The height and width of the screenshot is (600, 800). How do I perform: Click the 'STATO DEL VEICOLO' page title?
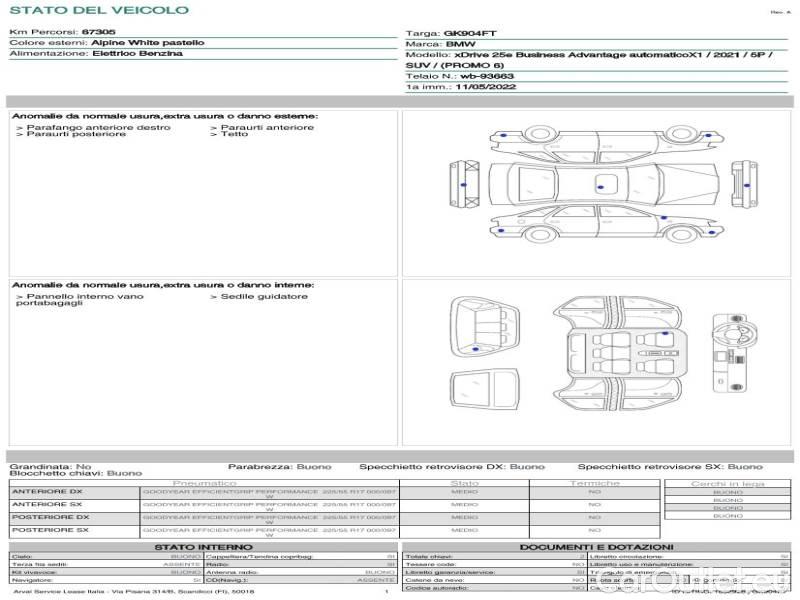click(x=99, y=10)
